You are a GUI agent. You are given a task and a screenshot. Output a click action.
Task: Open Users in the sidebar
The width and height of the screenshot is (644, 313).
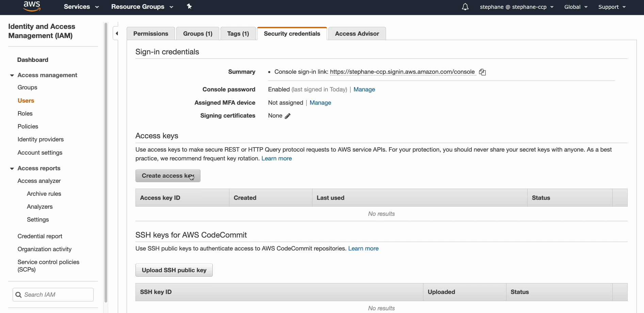pyautogui.click(x=26, y=101)
